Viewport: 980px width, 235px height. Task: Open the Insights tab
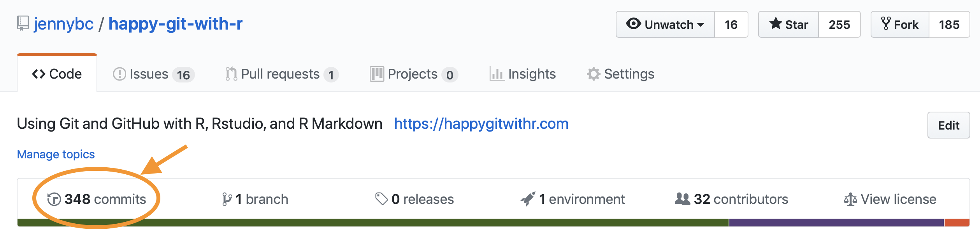[523, 74]
